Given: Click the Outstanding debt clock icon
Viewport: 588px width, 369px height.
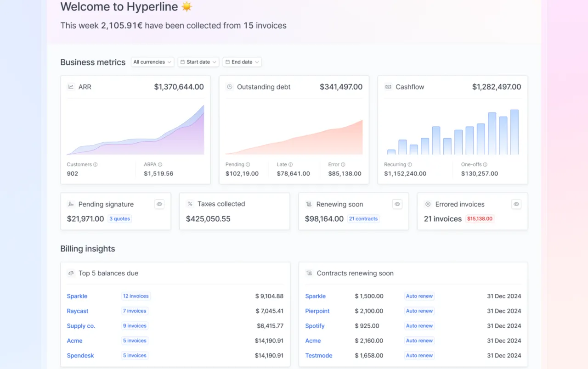Looking at the screenshot, I should tap(230, 87).
